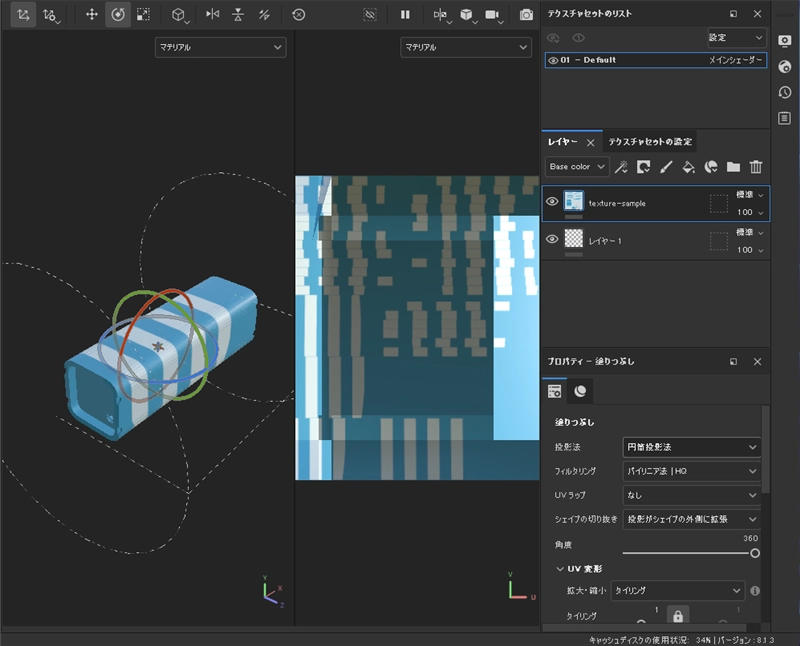Choose the scale manipulator tool
This screenshot has height=646, width=800.
(143, 14)
